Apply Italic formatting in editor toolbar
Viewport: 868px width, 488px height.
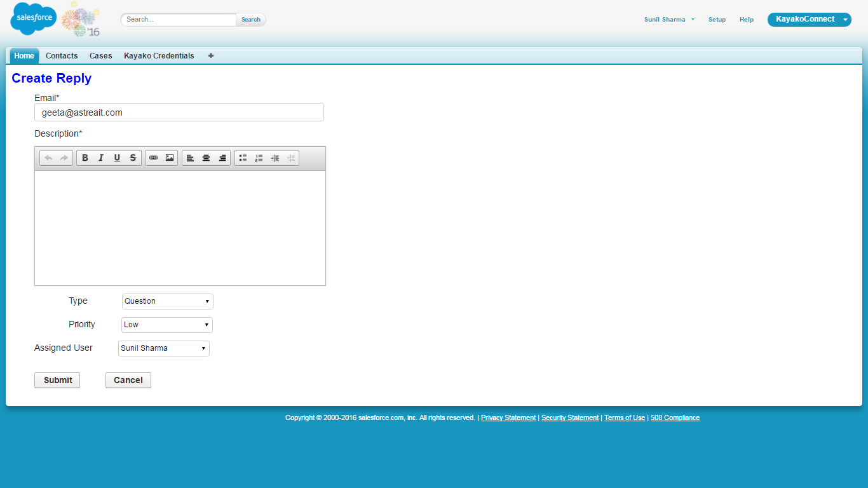[101, 158]
